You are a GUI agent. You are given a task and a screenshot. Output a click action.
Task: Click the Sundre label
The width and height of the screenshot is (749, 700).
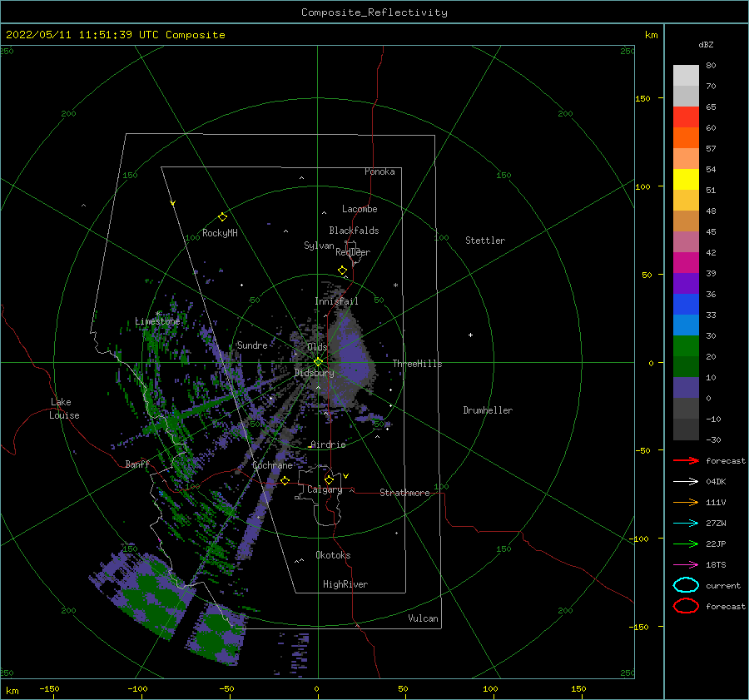point(252,345)
